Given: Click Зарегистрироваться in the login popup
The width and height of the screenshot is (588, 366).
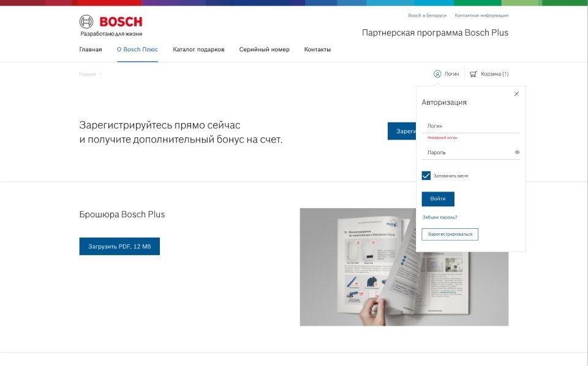Looking at the screenshot, I should click(x=450, y=234).
